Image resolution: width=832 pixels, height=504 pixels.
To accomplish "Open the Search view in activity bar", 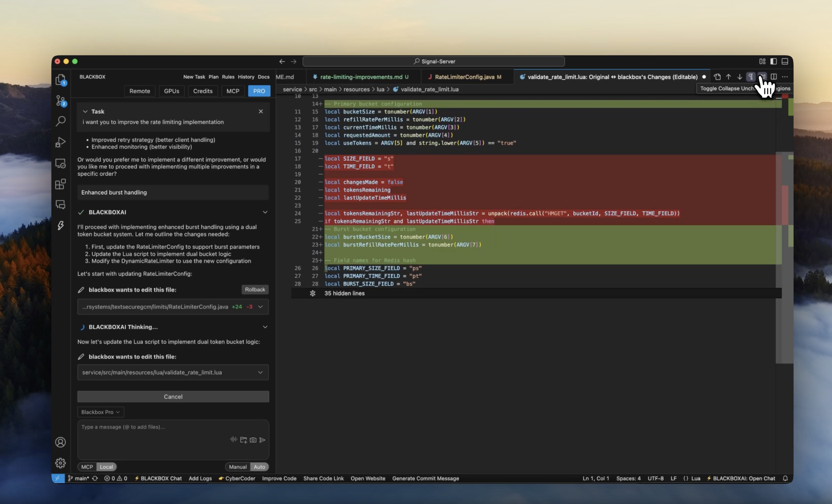I will click(x=60, y=121).
